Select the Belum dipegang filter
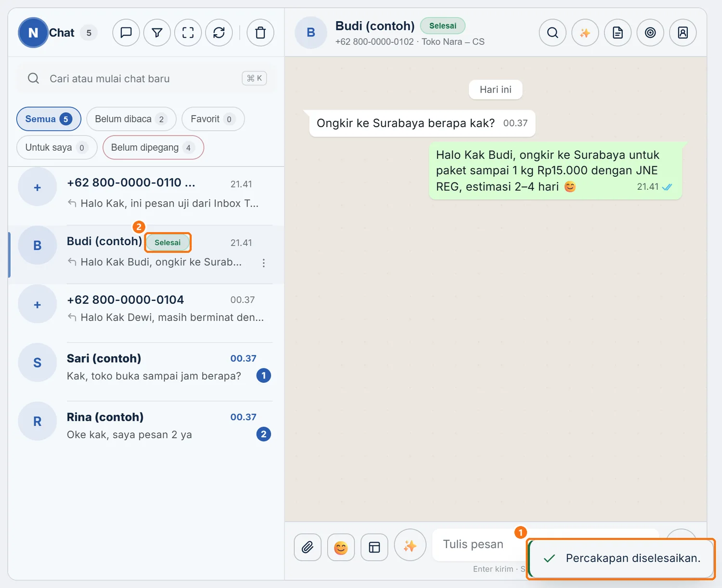Image resolution: width=722 pixels, height=588 pixels. (153, 147)
